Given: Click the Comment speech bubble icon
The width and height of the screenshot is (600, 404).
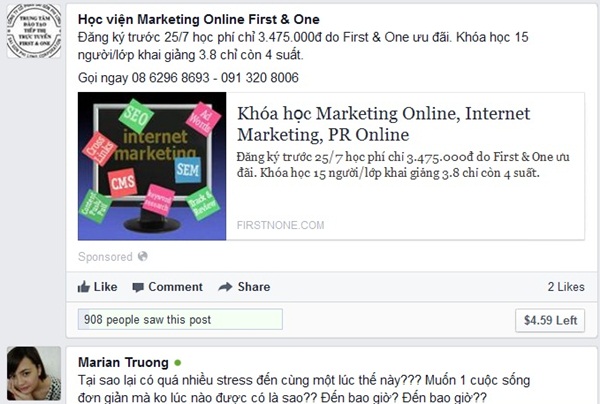Looking at the screenshot, I should point(138,287).
